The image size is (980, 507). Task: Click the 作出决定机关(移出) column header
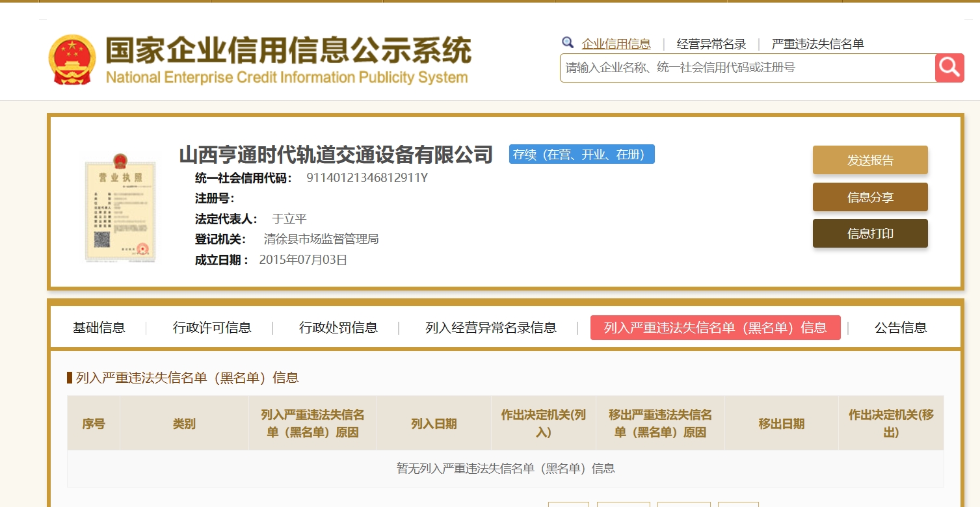pyautogui.click(x=891, y=424)
